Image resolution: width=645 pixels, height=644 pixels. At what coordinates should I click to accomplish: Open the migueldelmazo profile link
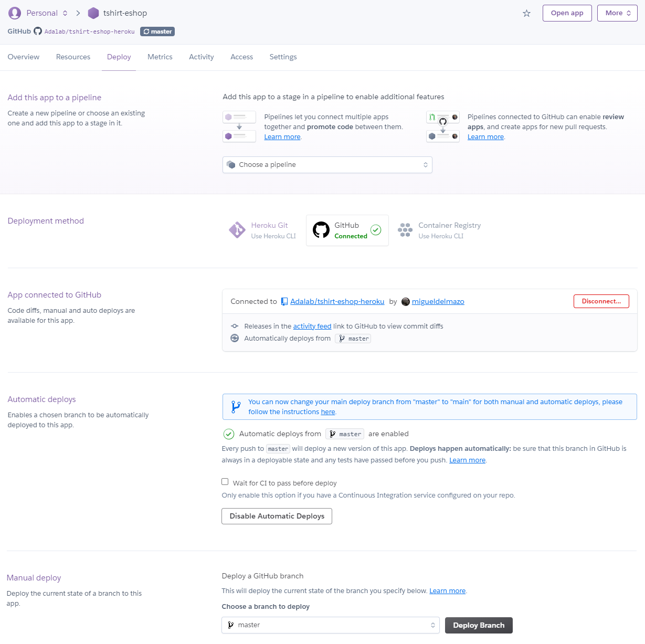point(438,301)
